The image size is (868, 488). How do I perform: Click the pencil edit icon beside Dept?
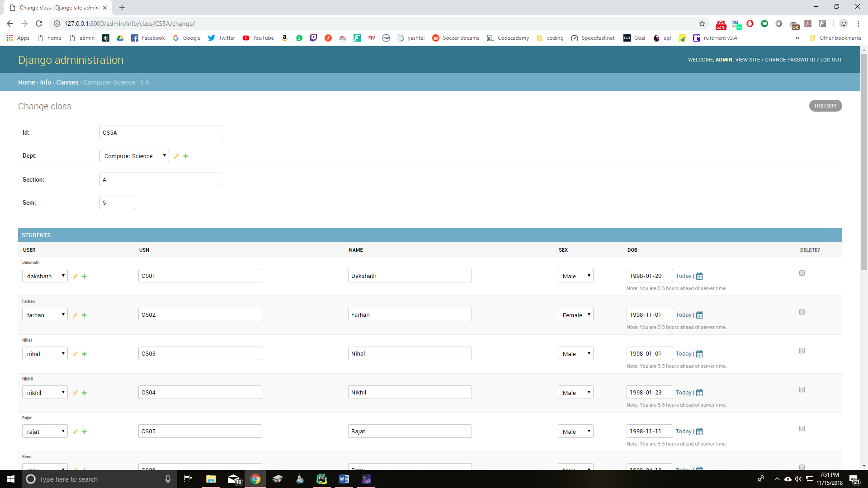tap(176, 156)
